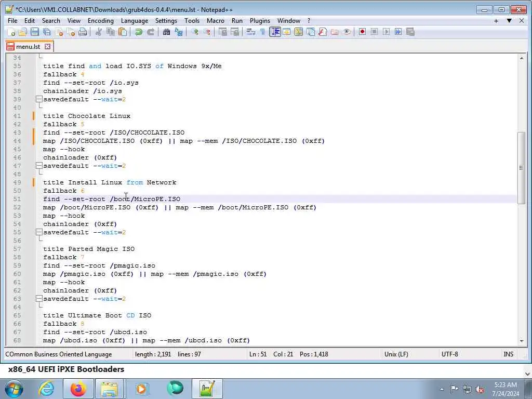Start macro recording with red dot

pyautogui.click(x=362, y=32)
